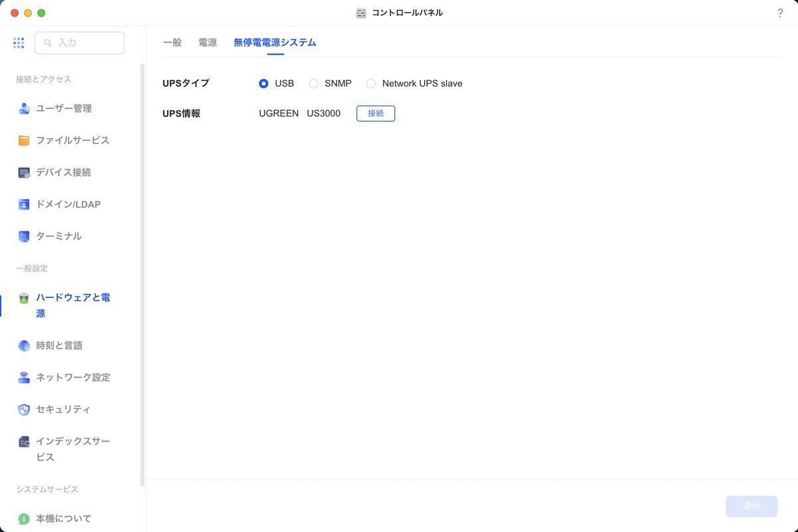Click the 接続 connect button

[376, 114]
